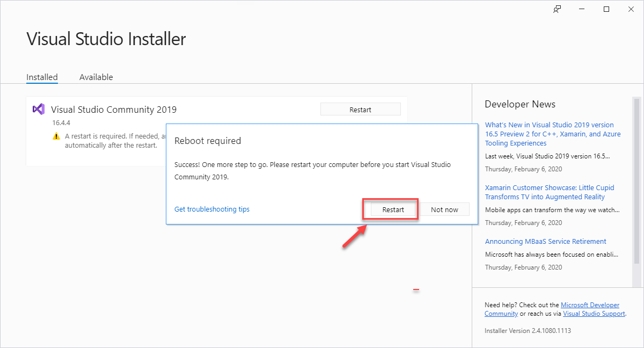The height and width of the screenshot is (348, 644).
Task: Click the Visual Studio purple logo icon
Action: [x=38, y=109]
